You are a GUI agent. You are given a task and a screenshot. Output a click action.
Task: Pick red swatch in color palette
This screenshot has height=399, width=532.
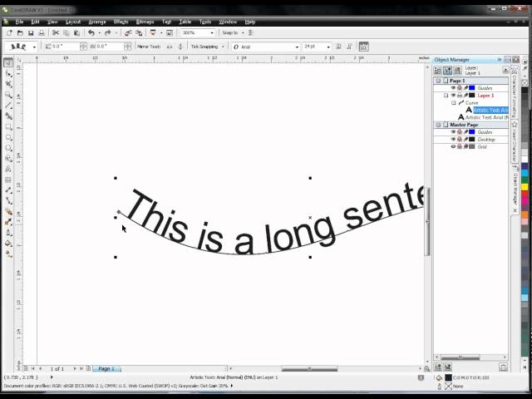tap(525, 194)
